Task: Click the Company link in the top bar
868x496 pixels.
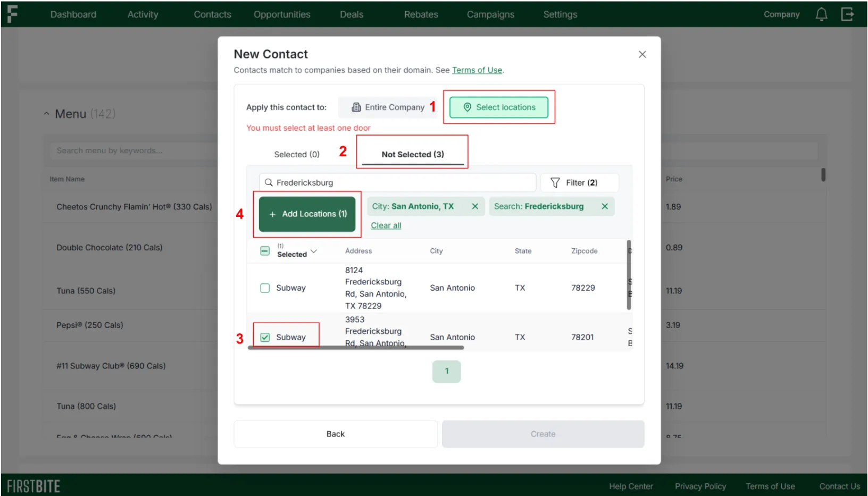Action: pos(781,14)
